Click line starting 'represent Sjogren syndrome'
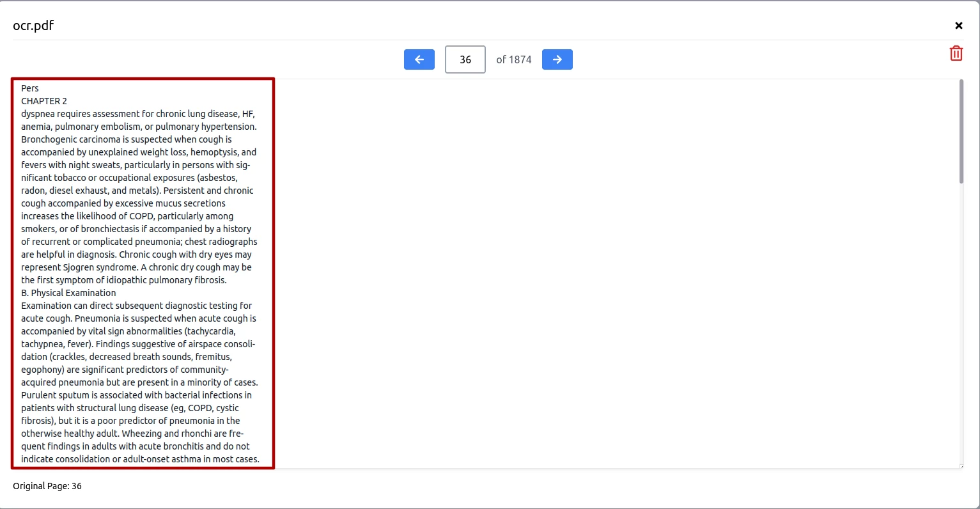980x509 pixels. click(x=136, y=267)
